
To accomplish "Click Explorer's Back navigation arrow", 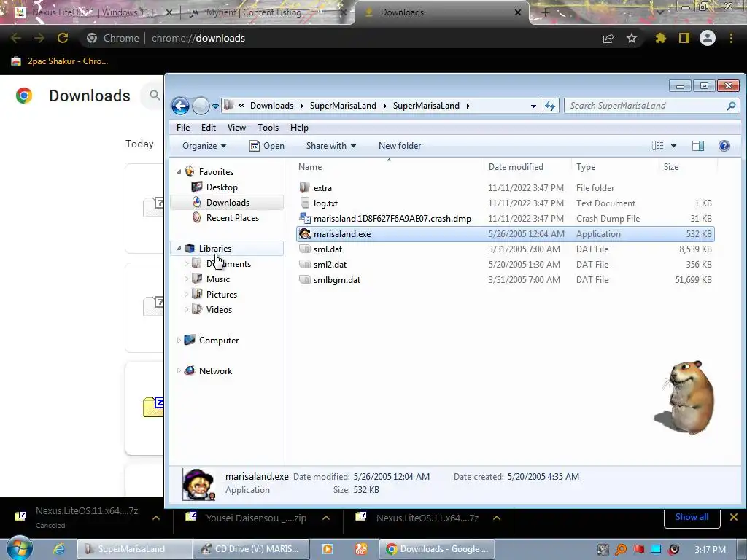I will [x=181, y=106].
